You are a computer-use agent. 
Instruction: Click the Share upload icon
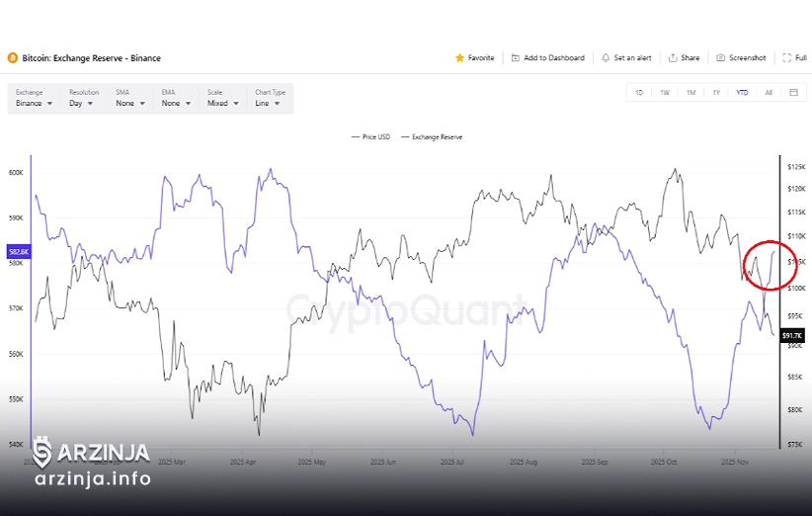pyautogui.click(x=673, y=58)
